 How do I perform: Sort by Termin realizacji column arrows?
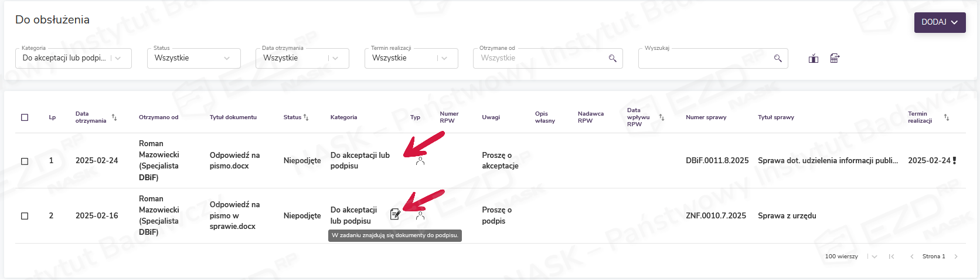pos(946,117)
